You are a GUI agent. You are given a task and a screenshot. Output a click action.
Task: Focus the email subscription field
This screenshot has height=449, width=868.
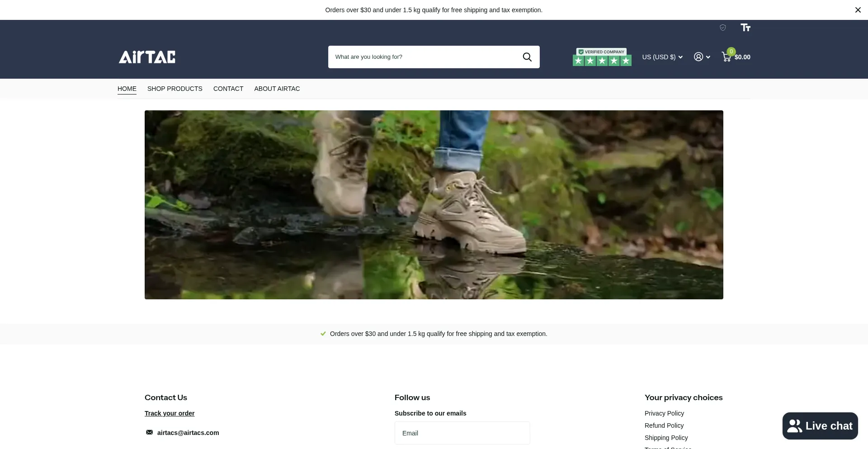click(462, 433)
